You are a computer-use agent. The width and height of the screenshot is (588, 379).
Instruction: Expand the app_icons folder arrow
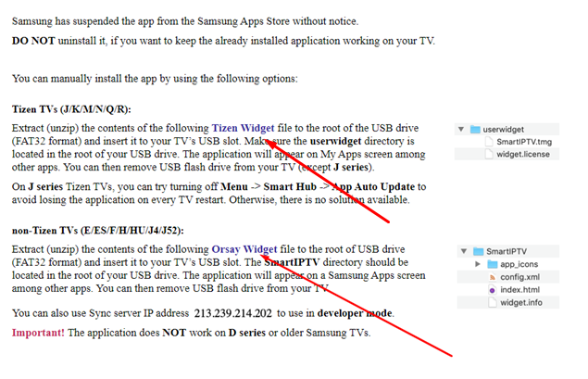[478, 264]
